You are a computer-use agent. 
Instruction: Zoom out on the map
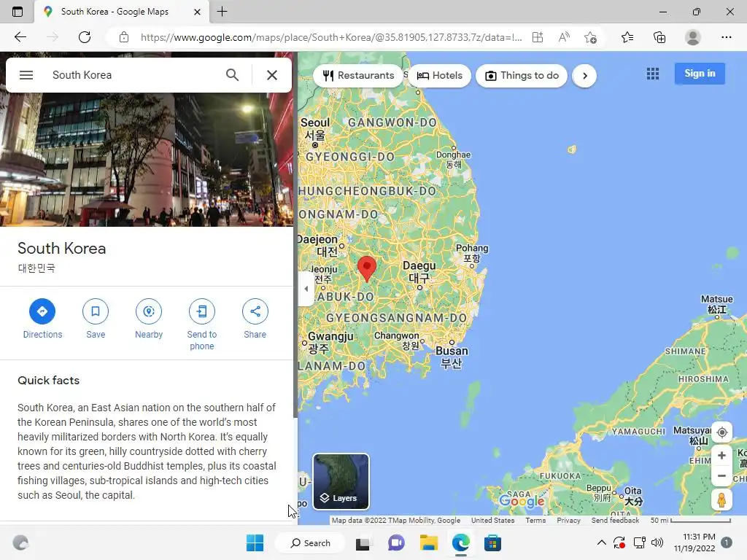(721, 476)
